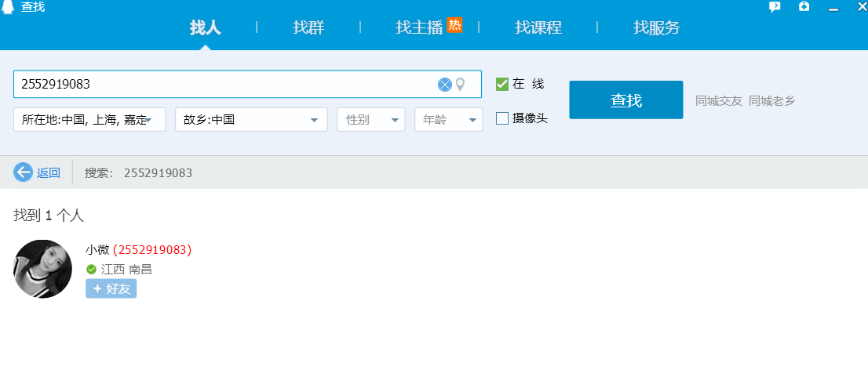
Task: Click the name 小微 in the result
Action: [97, 250]
